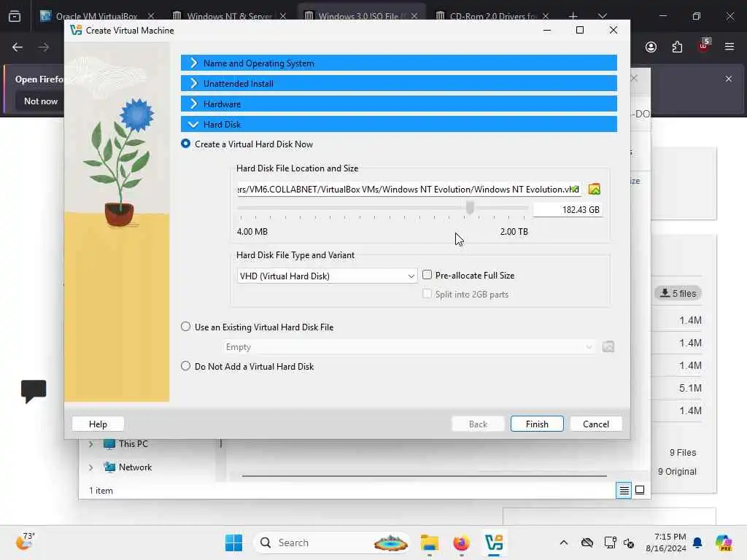747x560 pixels.
Task: Switch to CD-Rom 2.0 Drivers tab
Action: click(x=492, y=16)
